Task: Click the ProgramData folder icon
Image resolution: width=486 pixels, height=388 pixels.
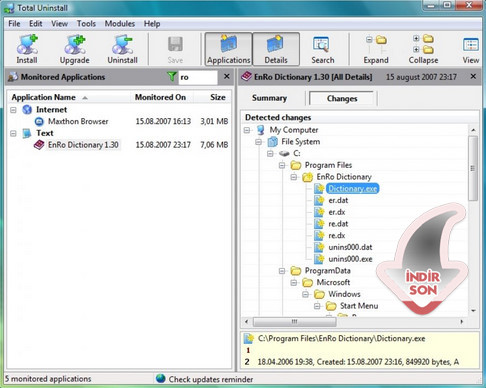Action: coord(296,271)
